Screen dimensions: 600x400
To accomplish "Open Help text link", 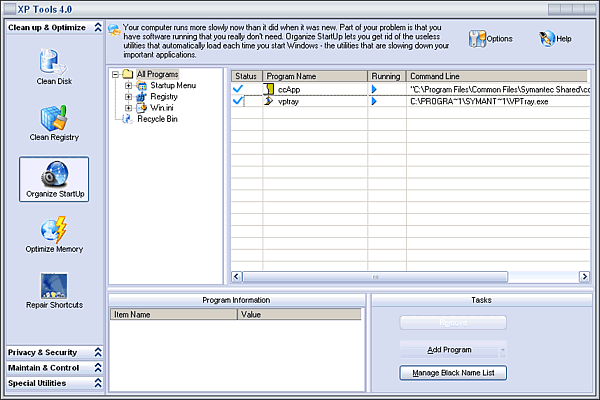I will tap(564, 39).
